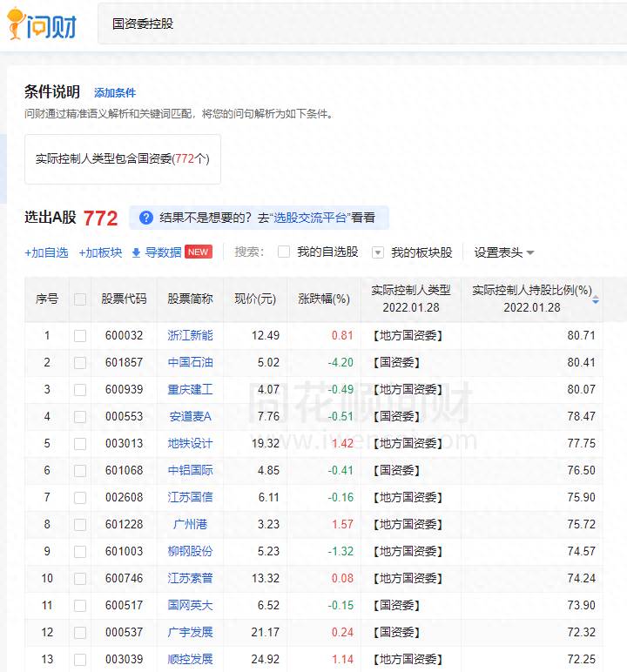The height and width of the screenshot is (672, 627).
Task: Open stock link 江苏国信
Action: [x=190, y=497]
